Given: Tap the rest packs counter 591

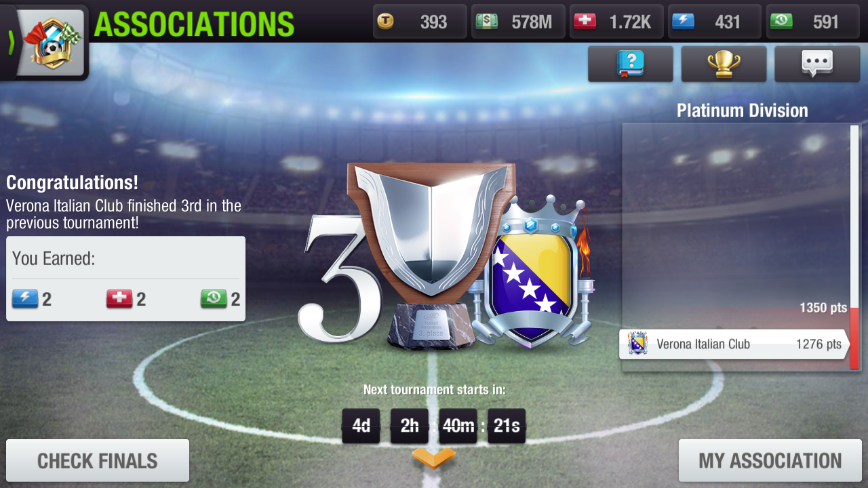Looking at the screenshot, I should click(813, 22).
